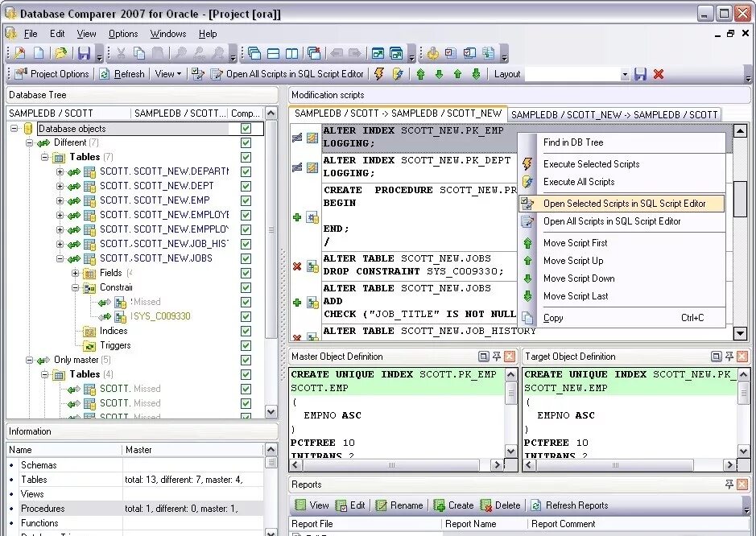Image resolution: width=756 pixels, height=536 pixels.
Task: Expand the SCOTT_NEW.EMP table node
Action: pos(60,200)
